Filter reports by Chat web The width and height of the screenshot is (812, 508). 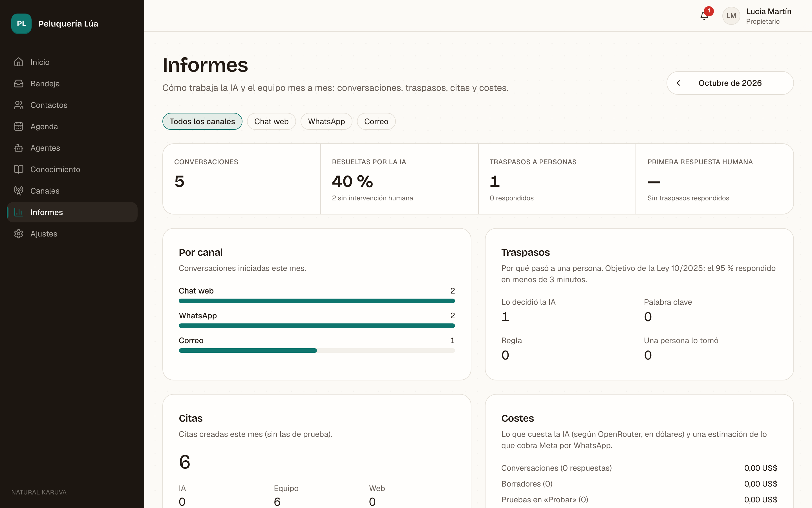272,121
